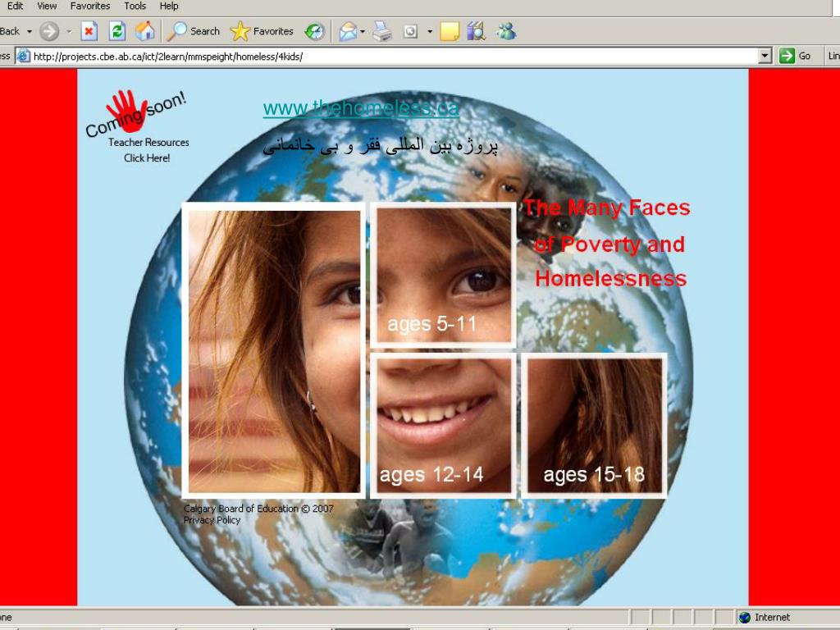Select the ages 5-11 photo tile
The height and width of the screenshot is (630, 840).
443,275
